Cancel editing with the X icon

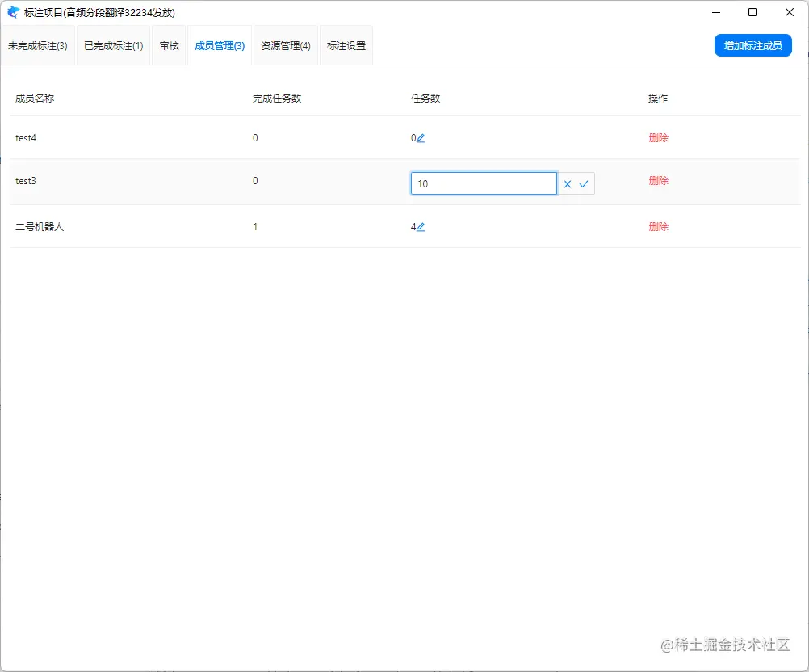568,183
